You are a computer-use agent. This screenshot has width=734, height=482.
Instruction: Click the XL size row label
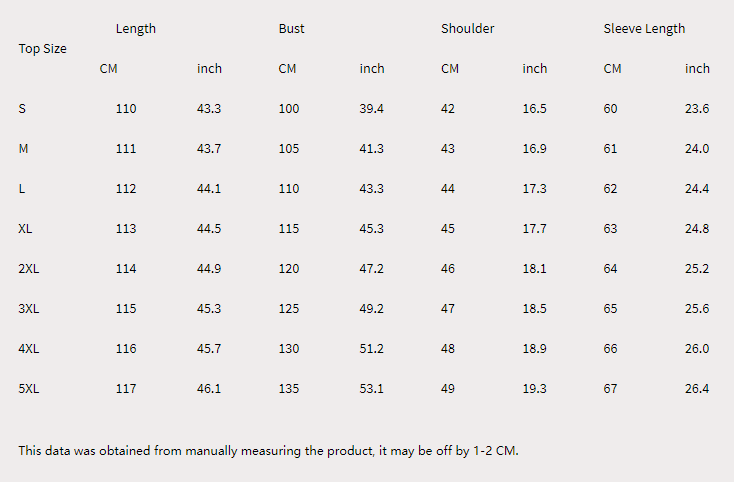(x=25, y=229)
